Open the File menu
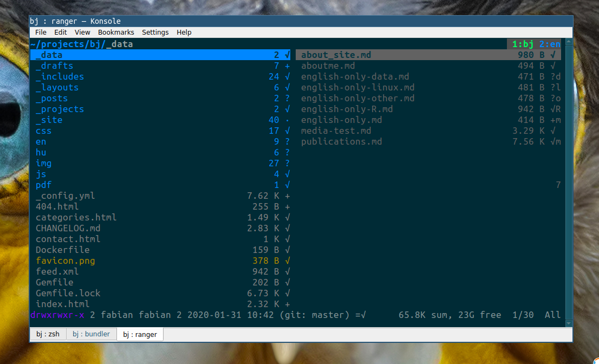This screenshot has width=599, height=364. (x=40, y=32)
